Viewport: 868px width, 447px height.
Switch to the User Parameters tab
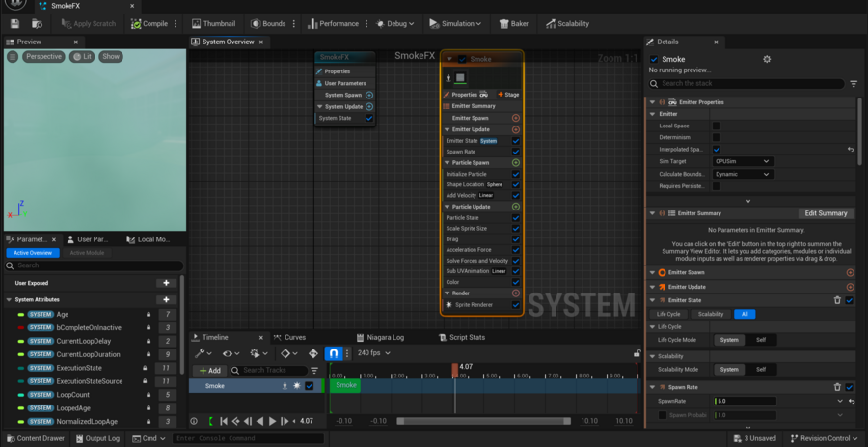(89, 239)
